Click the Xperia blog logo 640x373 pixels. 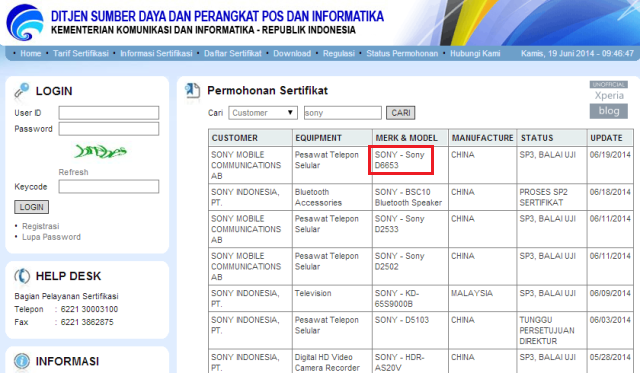(609, 100)
